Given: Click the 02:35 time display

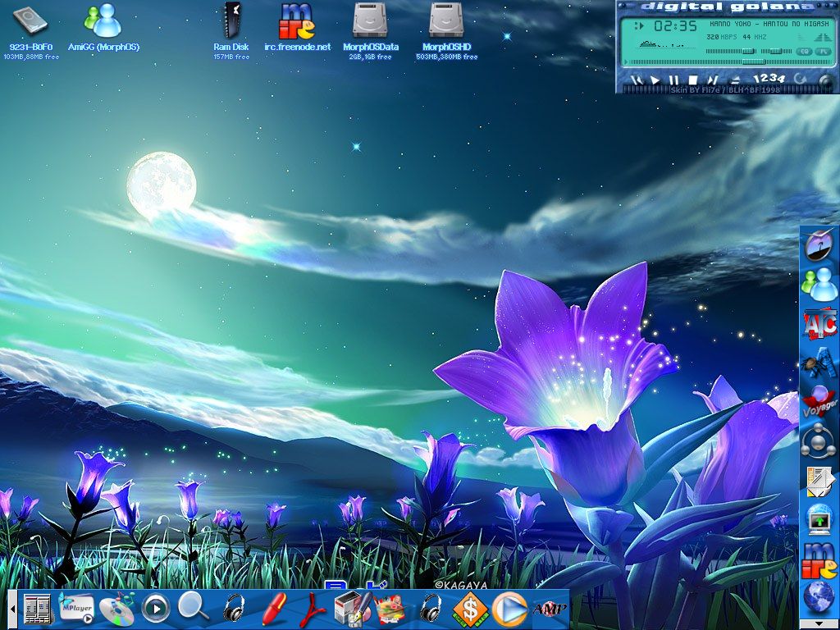Looking at the screenshot, I should (676, 25).
